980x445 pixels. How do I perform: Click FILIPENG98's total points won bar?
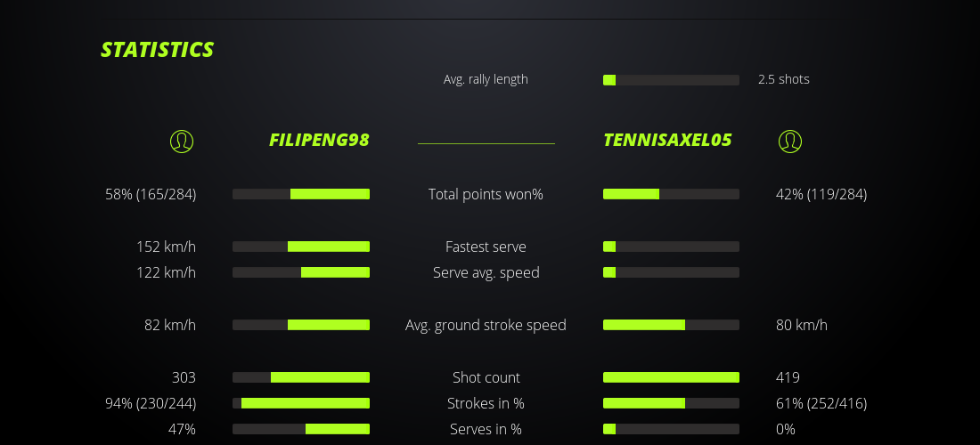coord(301,194)
